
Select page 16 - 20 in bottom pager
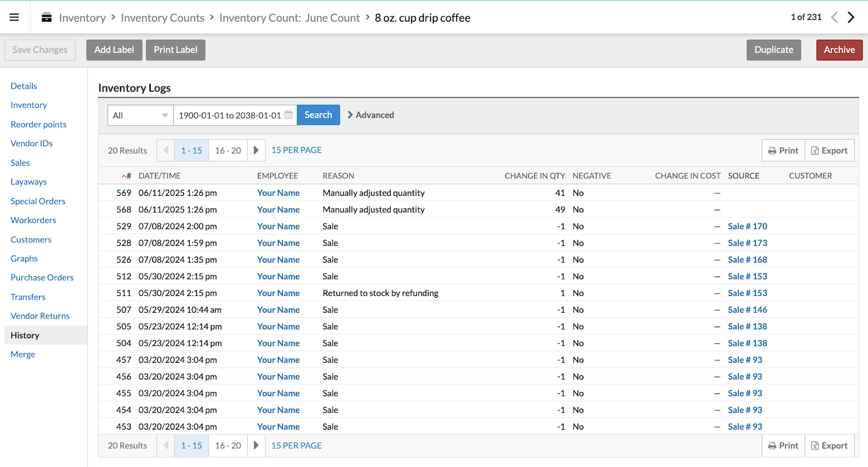pyautogui.click(x=228, y=445)
